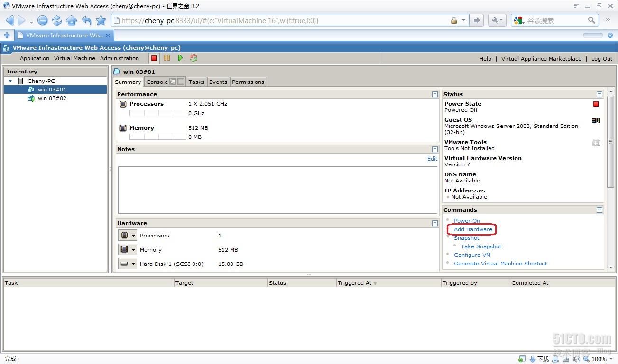618x364 pixels.
Task: Click the Console pop-out window icon
Action: click(173, 82)
